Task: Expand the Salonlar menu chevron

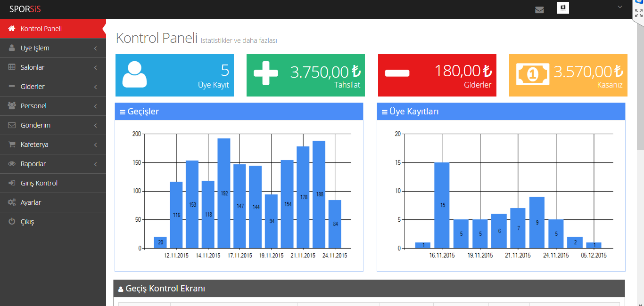Action: click(x=95, y=68)
